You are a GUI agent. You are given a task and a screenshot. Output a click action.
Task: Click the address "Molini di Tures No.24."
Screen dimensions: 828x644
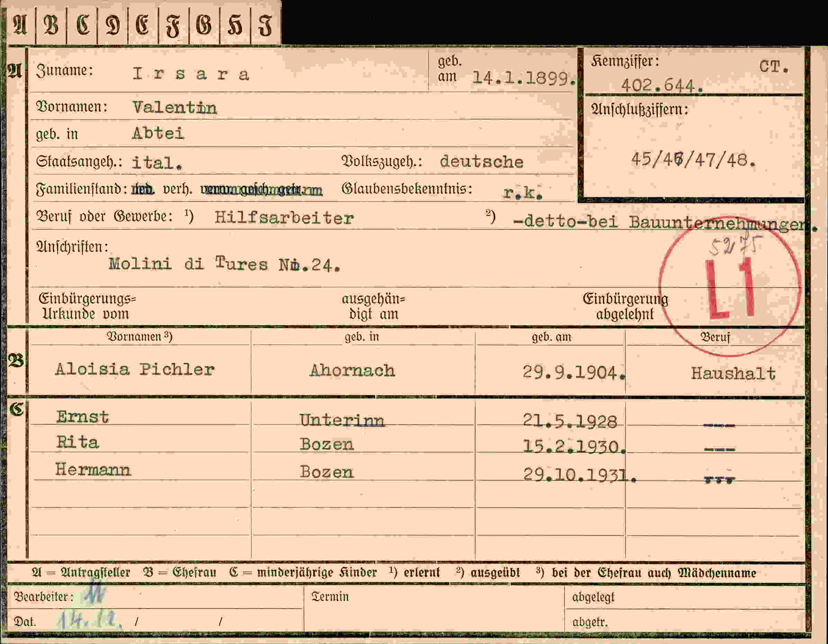(224, 263)
